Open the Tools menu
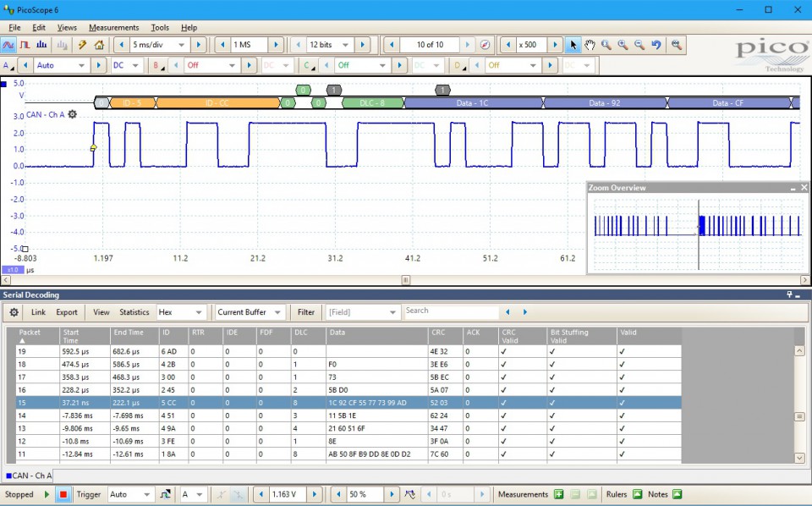 click(160, 27)
